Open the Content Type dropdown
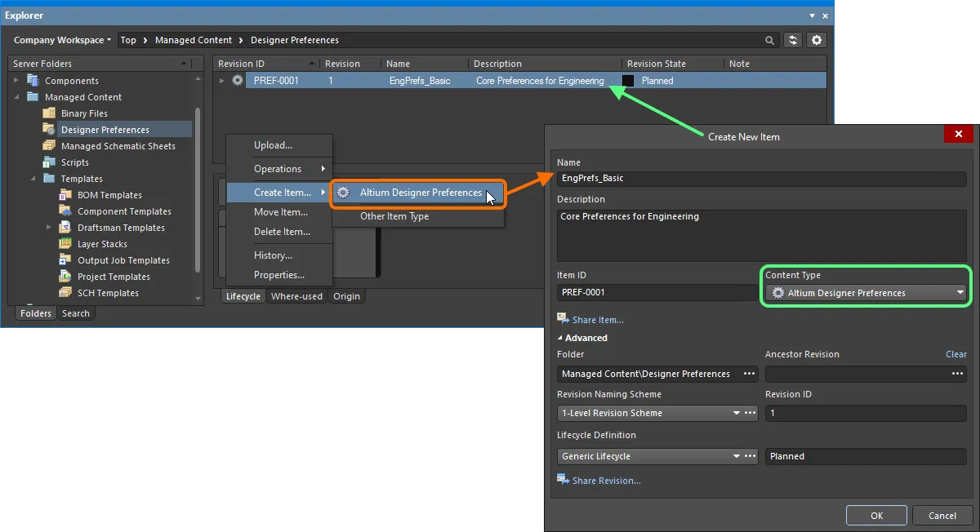980x532 pixels. (866, 293)
